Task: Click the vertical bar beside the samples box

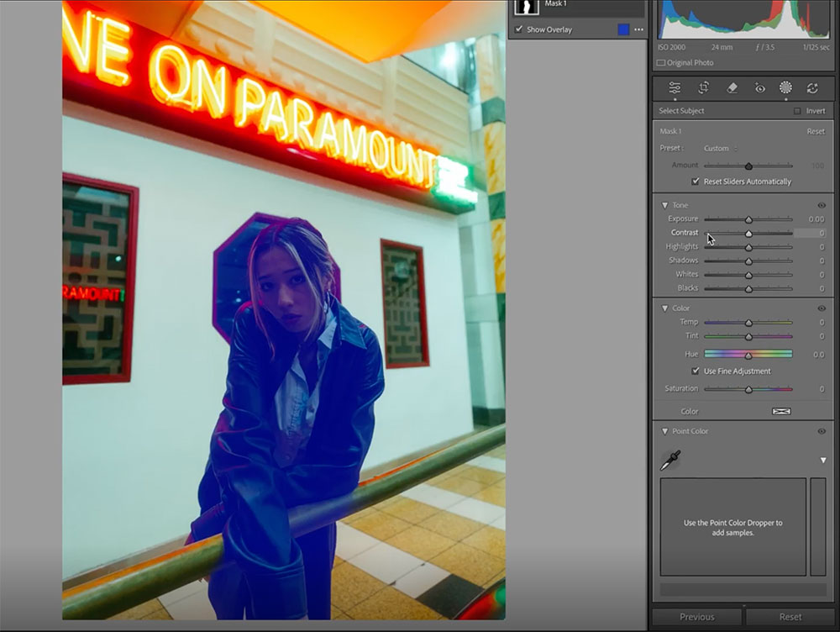Action: 818,527
